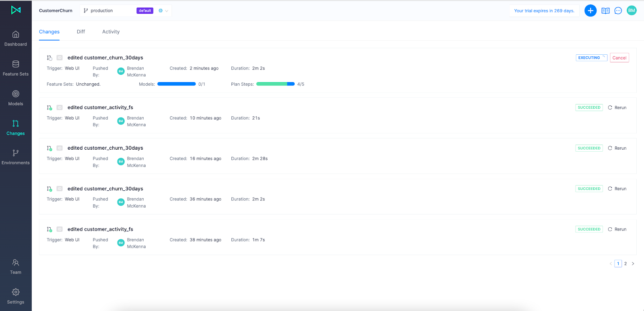Open the edited customer_churn_30days executing change
644x311 pixels.
click(105, 58)
